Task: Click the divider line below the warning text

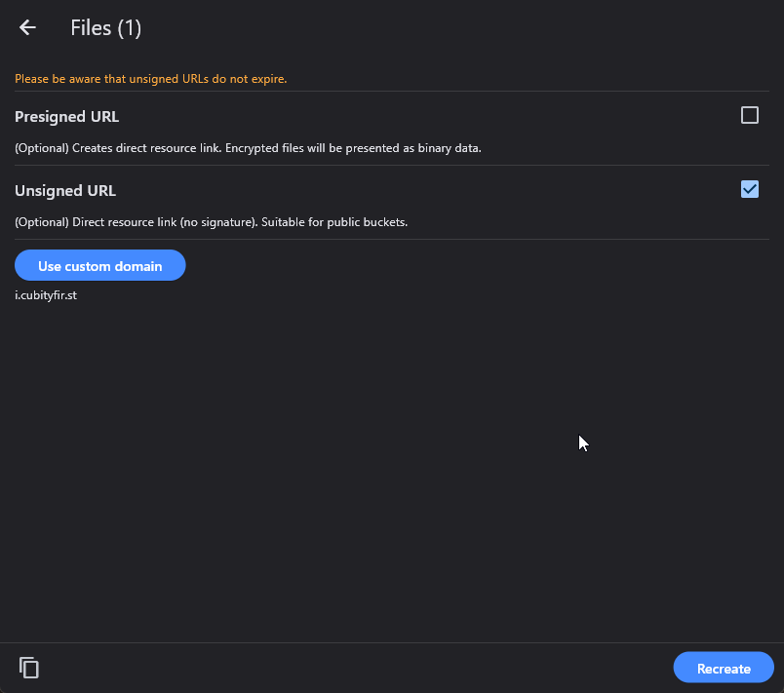Action: (390, 92)
